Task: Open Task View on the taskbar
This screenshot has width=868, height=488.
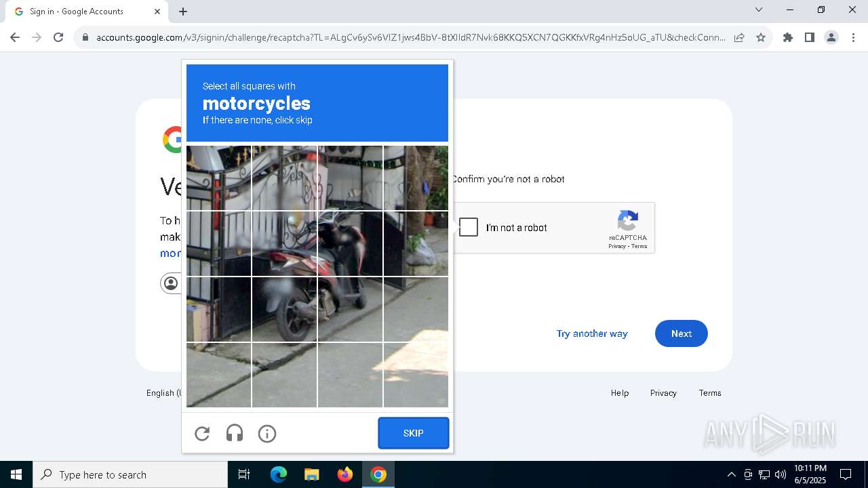Action: (244, 474)
